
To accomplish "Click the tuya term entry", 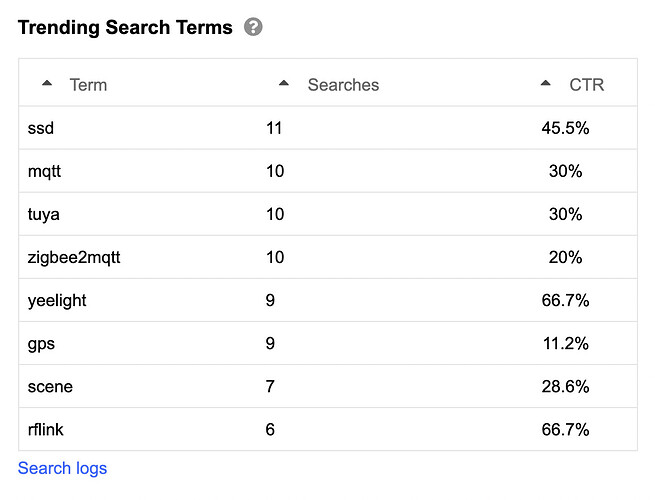I will pos(43,214).
